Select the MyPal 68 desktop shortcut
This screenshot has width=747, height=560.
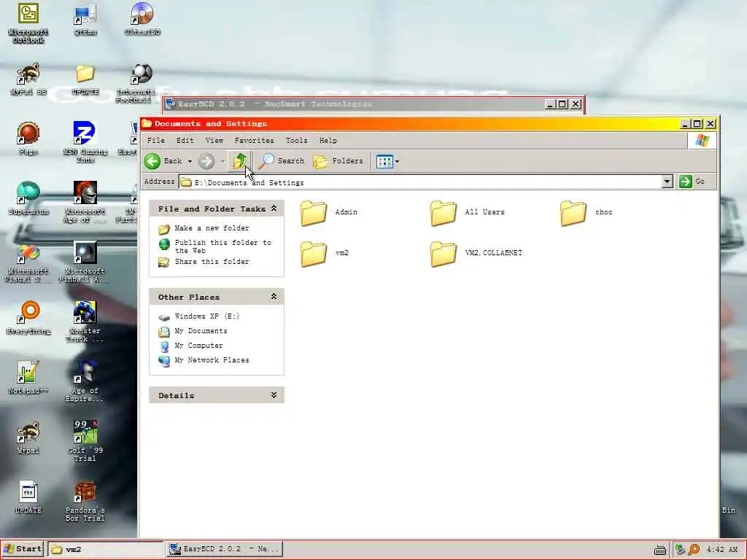[28, 79]
